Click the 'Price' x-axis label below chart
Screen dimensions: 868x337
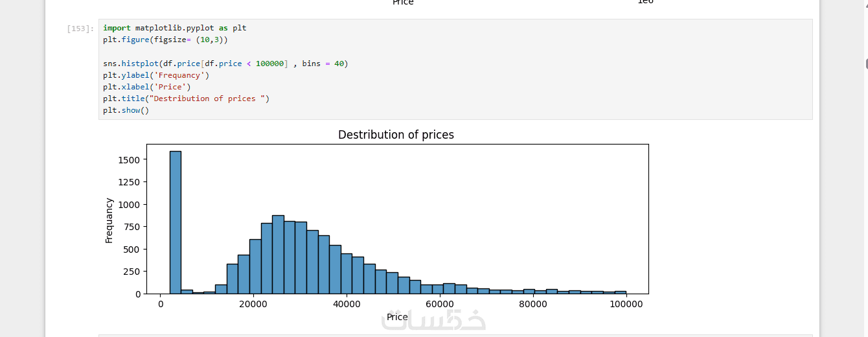397,317
